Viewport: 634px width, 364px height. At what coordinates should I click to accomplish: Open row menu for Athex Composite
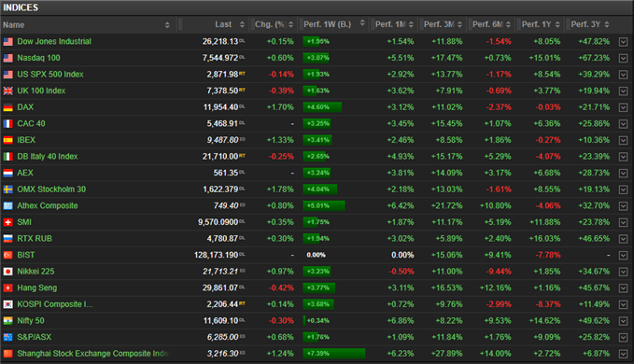(623, 206)
